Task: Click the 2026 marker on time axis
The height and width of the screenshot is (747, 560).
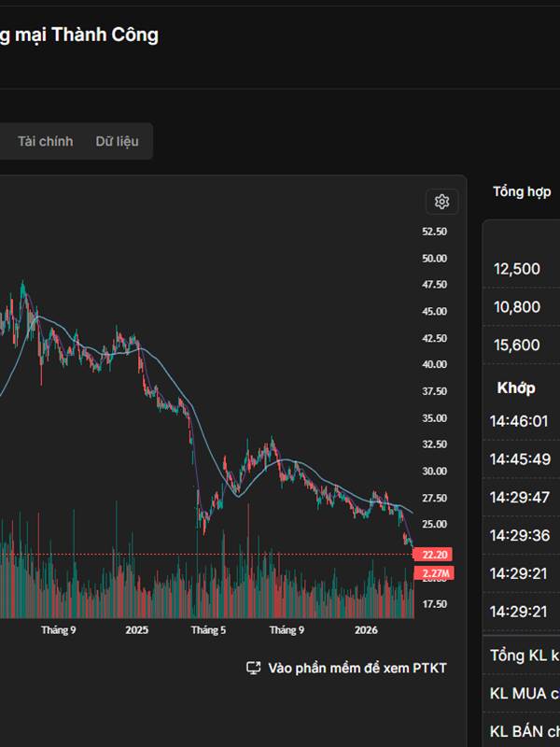Action: pos(366,630)
